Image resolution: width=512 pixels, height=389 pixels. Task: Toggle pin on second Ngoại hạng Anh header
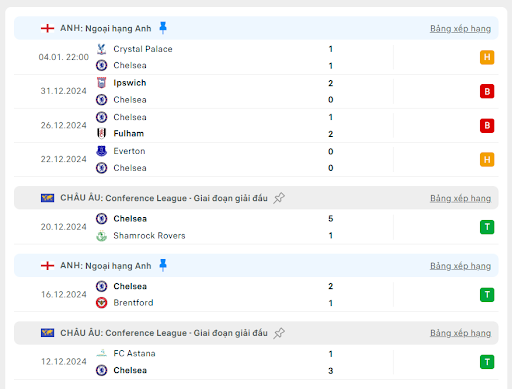pyautogui.click(x=163, y=265)
